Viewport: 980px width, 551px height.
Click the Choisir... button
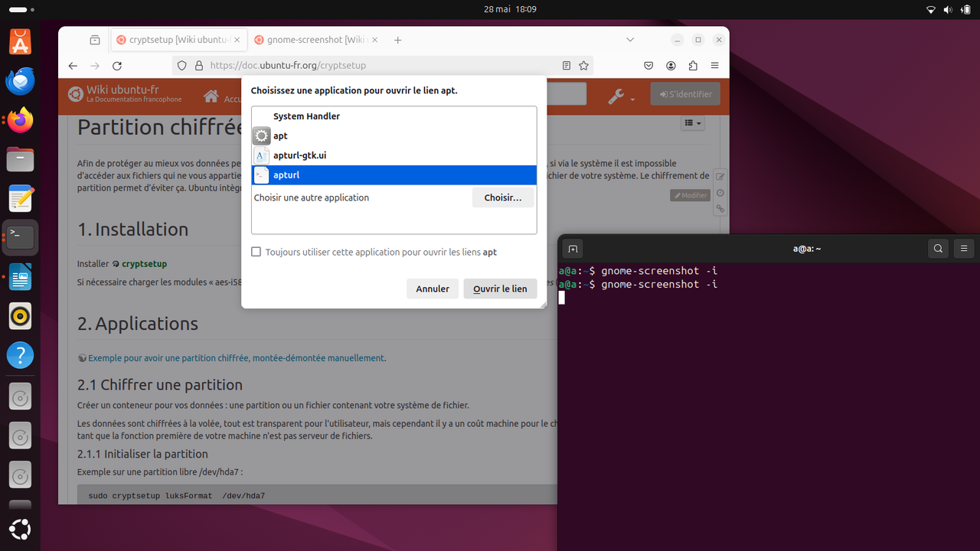click(503, 197)
